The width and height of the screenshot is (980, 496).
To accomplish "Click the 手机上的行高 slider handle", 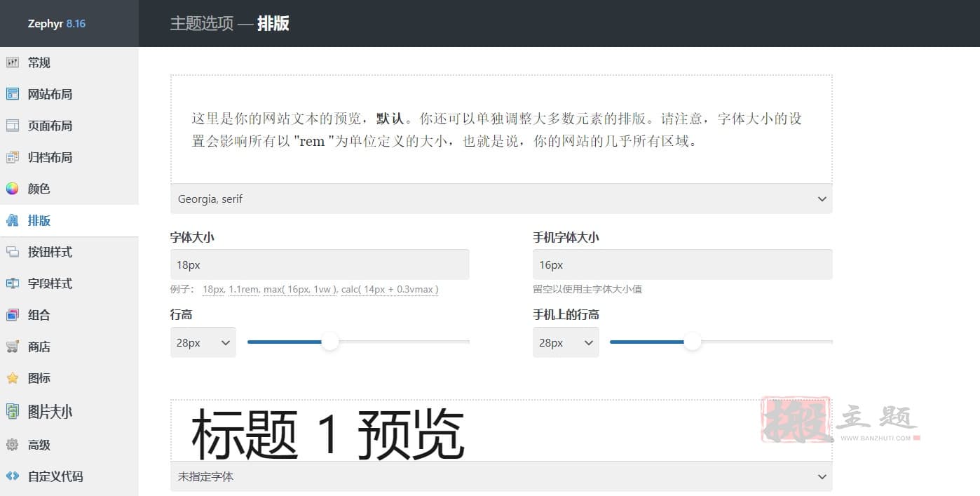I will pyautogui.click(x=693, y=342).
